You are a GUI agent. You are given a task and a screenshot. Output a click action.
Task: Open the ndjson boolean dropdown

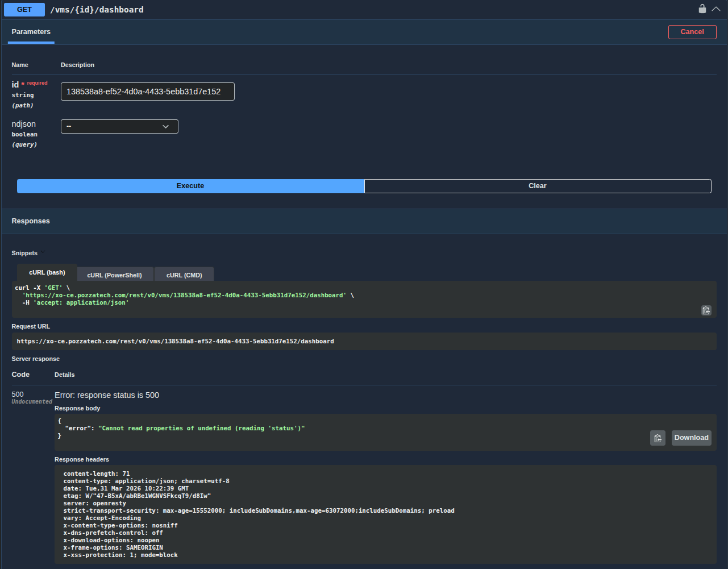pos(119,126)
